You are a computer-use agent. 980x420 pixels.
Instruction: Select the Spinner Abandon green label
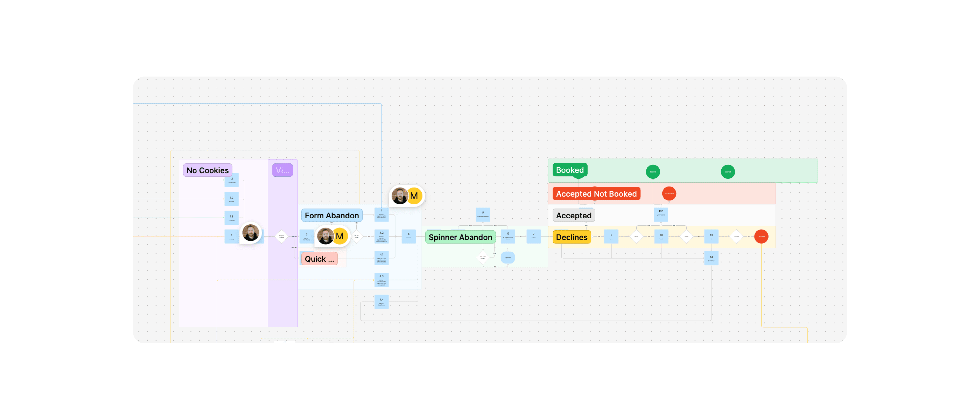(460, 237)
